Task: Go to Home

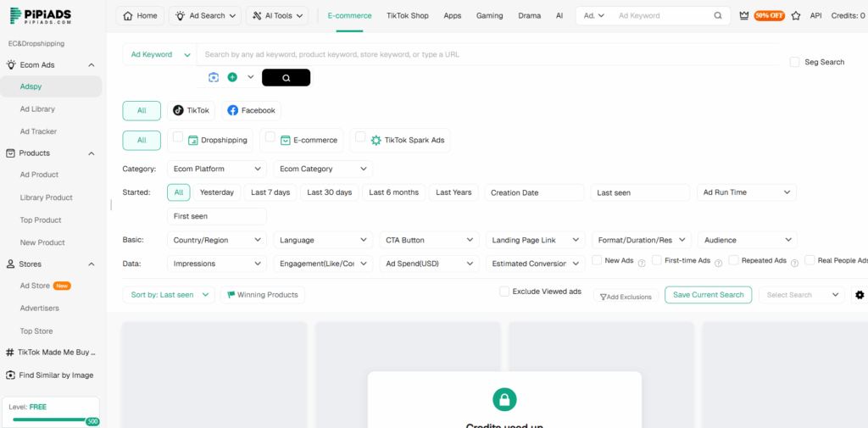Action: [x=140, y=16]
